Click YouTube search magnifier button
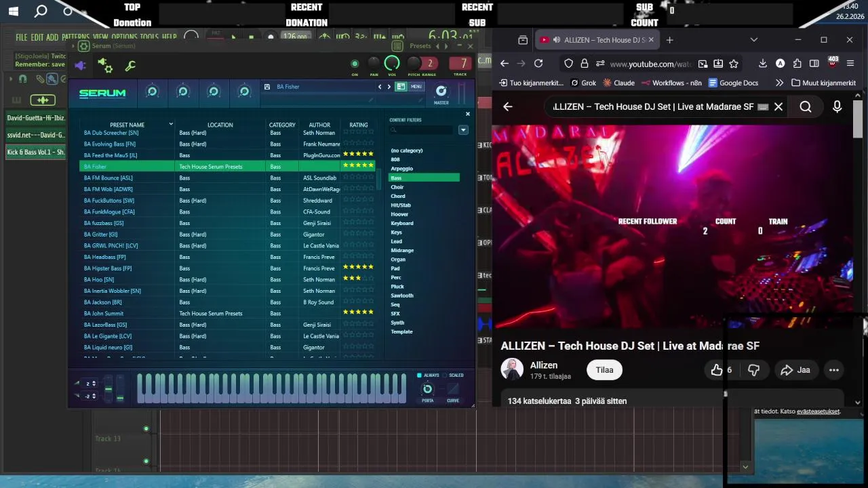 click(806, 106)
